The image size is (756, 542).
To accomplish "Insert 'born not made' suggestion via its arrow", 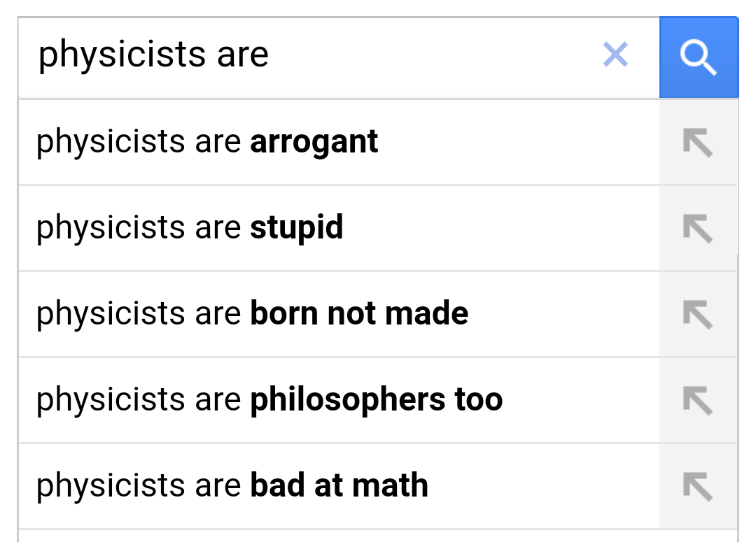I will [x=698, y=315].
